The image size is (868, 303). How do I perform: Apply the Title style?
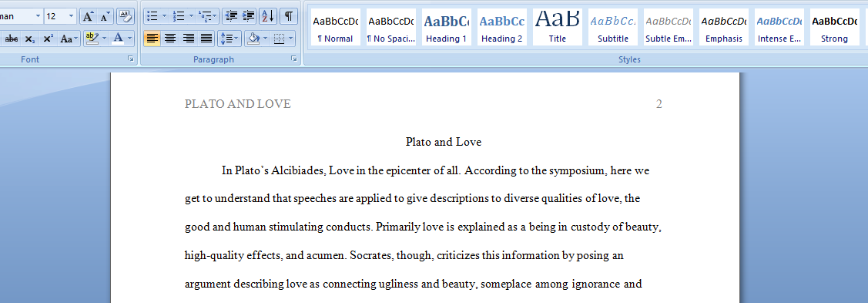pos(558,27)
